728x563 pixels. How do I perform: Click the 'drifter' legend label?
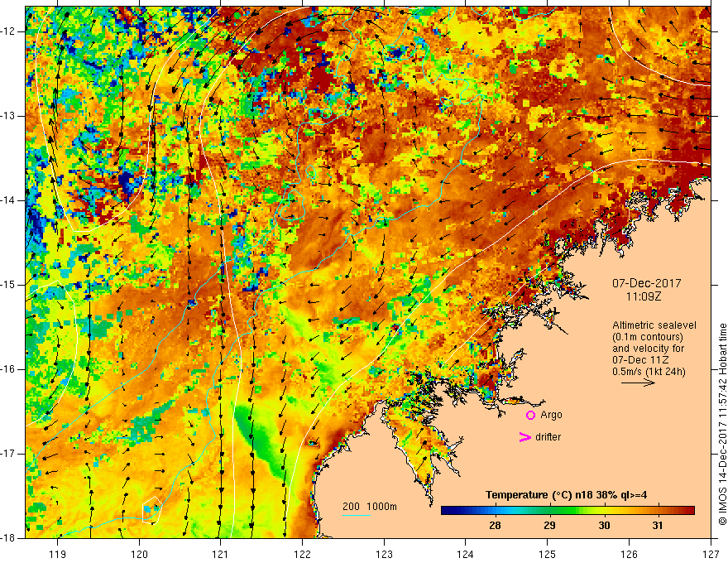point(548,437)
